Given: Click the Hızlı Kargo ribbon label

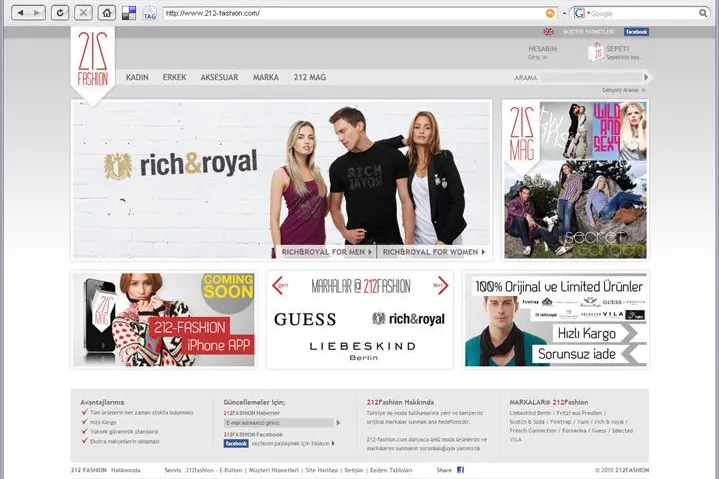Looking at the screenshot, I should click(587, 333).
